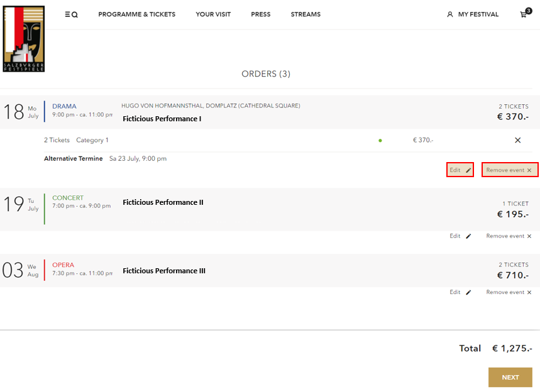Remove the 2 Tickets Category 1 row
The width and height of the screenshot is (540, 392).
(x=517, y=140)
